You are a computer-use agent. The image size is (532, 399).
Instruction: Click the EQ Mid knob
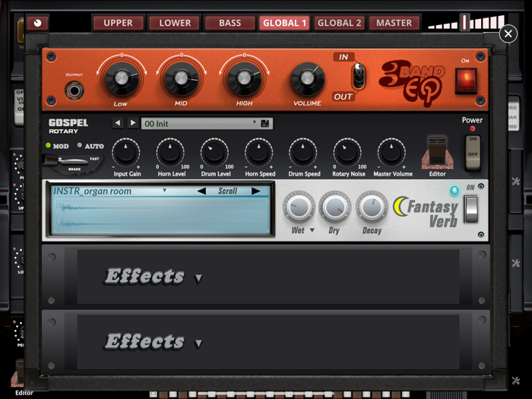181,78
